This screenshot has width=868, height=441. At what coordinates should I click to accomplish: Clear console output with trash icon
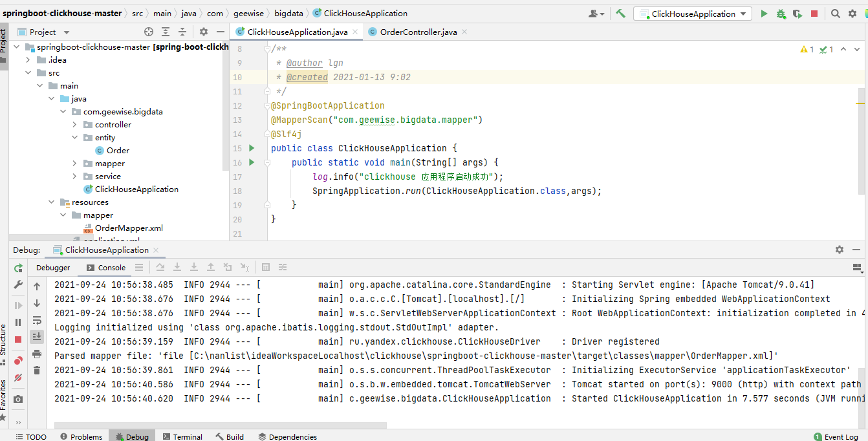(x=37, y=370)
